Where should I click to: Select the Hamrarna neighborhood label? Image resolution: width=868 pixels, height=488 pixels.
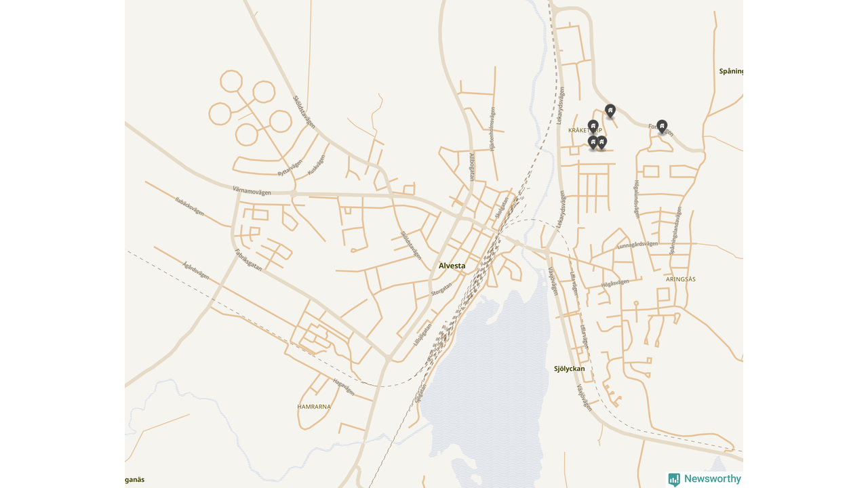click(x=314, y=407)
